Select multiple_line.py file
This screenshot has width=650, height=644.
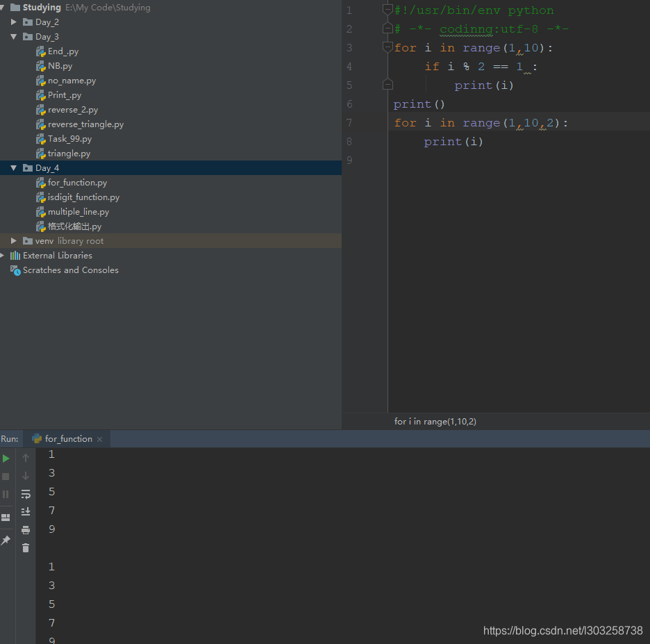coord(78,211)
